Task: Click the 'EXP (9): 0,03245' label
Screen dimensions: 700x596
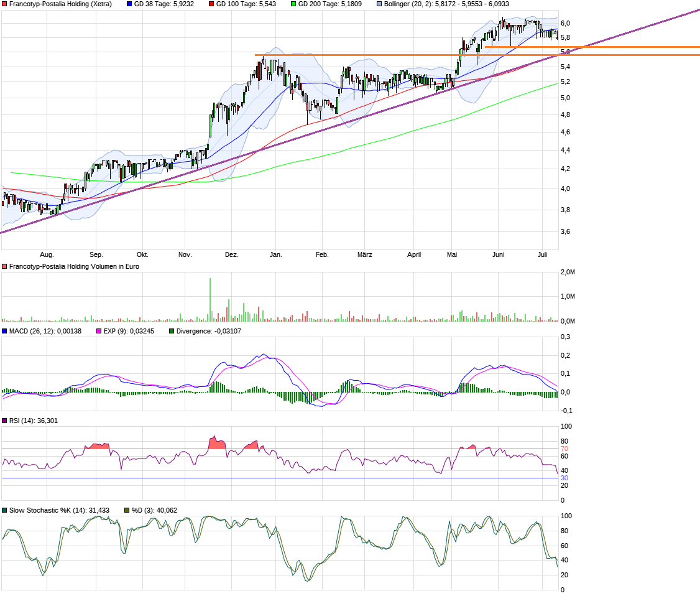Action: [x=129, y=331]
